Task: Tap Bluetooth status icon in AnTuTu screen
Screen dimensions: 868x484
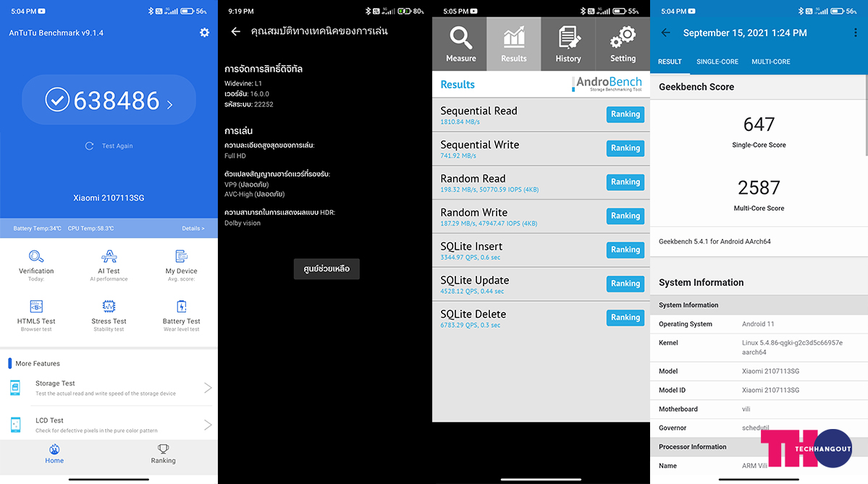Action: pos(151,11)
